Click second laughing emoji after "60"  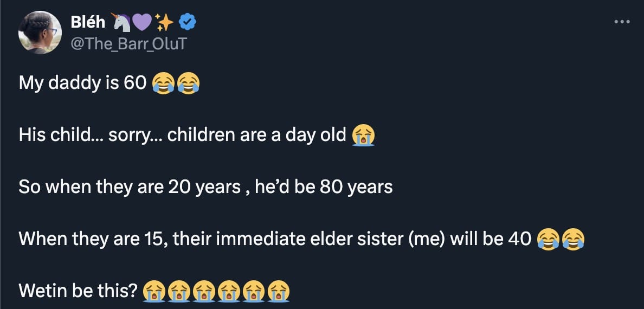pos(189,83)
